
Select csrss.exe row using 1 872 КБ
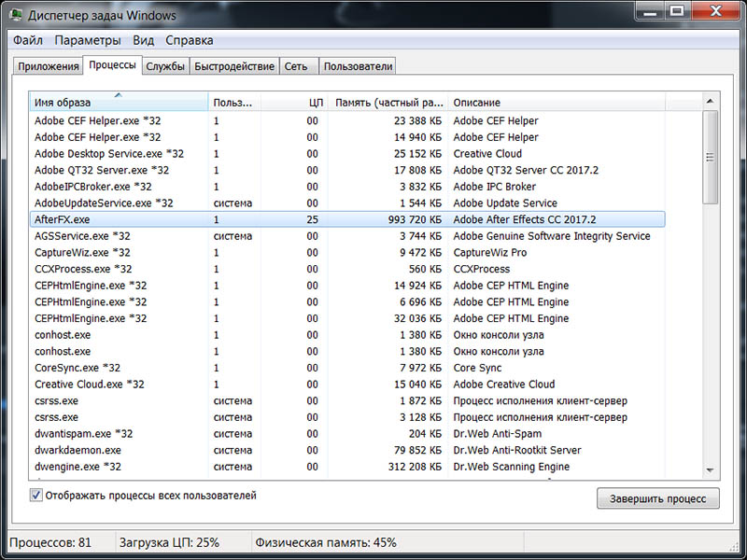click(x=347, y=401)
